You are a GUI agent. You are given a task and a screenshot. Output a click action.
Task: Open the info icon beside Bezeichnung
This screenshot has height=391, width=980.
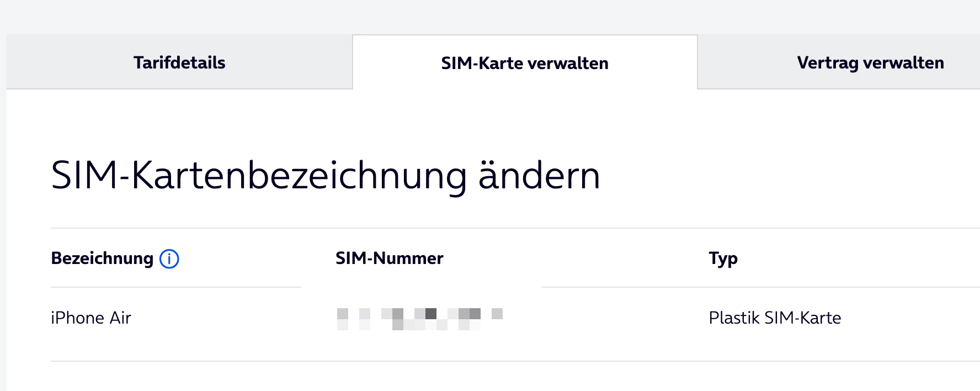point(169,258)
